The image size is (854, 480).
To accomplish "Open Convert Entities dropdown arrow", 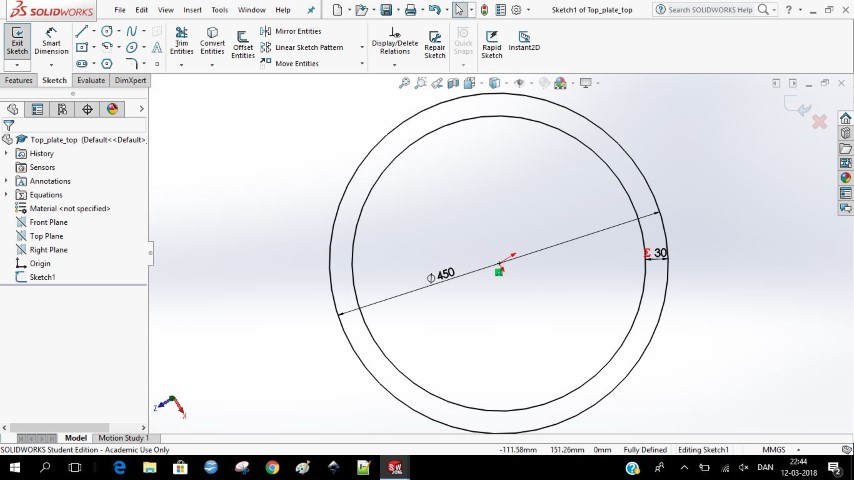I will pos(212,65).
